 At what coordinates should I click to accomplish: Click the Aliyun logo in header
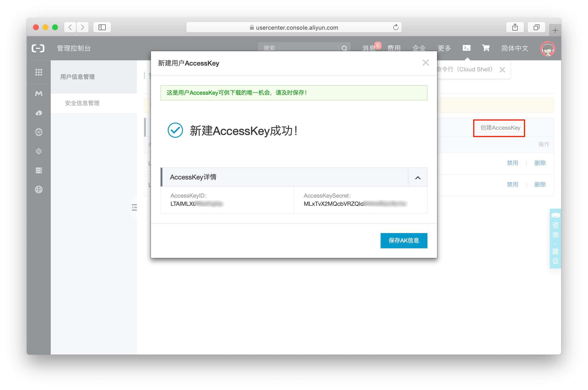[38, 48]
